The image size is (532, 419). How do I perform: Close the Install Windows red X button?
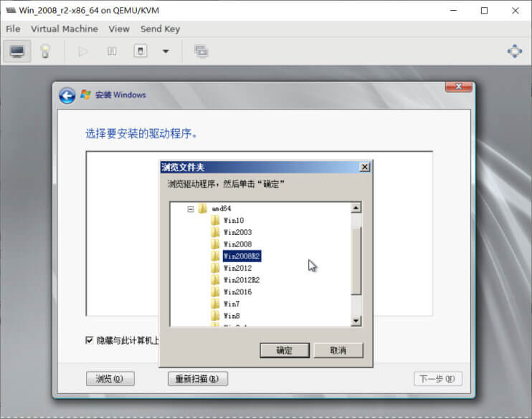458,87
